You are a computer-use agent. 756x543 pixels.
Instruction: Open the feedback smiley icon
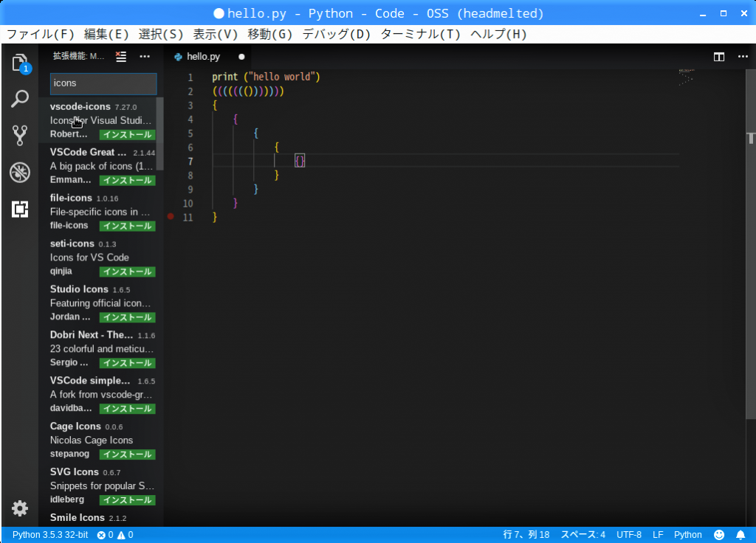point(719,535)
